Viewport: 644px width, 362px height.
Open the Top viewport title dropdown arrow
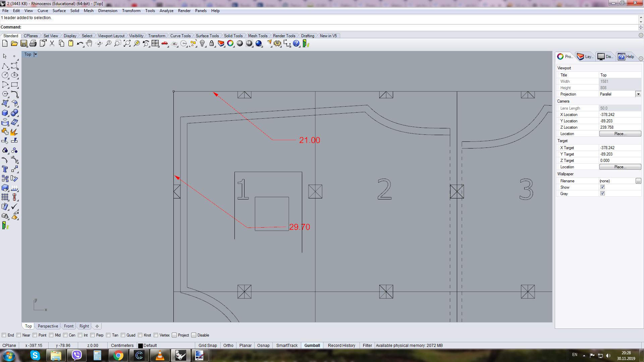[x=36, y=54]
